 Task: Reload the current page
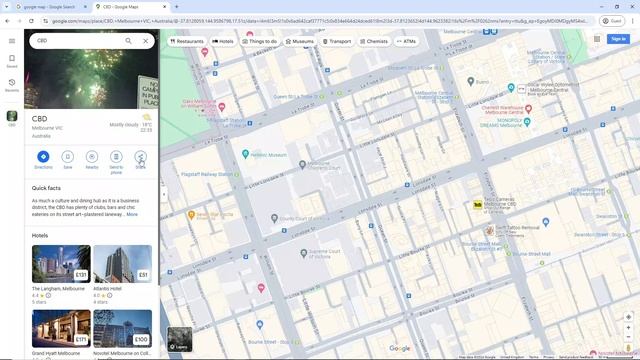pos(31,21)
